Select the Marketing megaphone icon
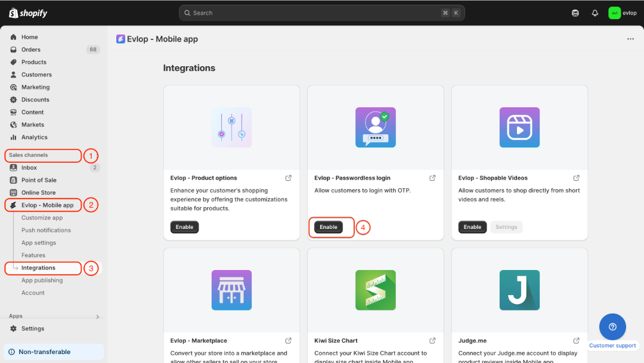This screenshot has height=363, width=644. point(14,87)
